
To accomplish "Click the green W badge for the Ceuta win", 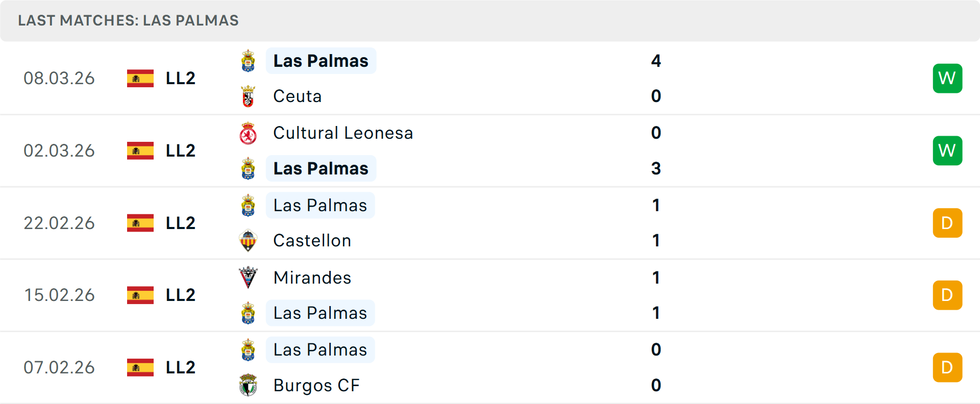I will (x=947, y=78).
